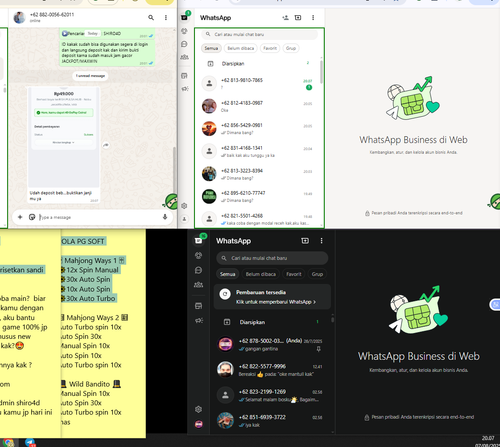Select 'Semua' filter in dark WhatsApp
The width and height of the screenshot is (500, 447).
coord(228,274)
